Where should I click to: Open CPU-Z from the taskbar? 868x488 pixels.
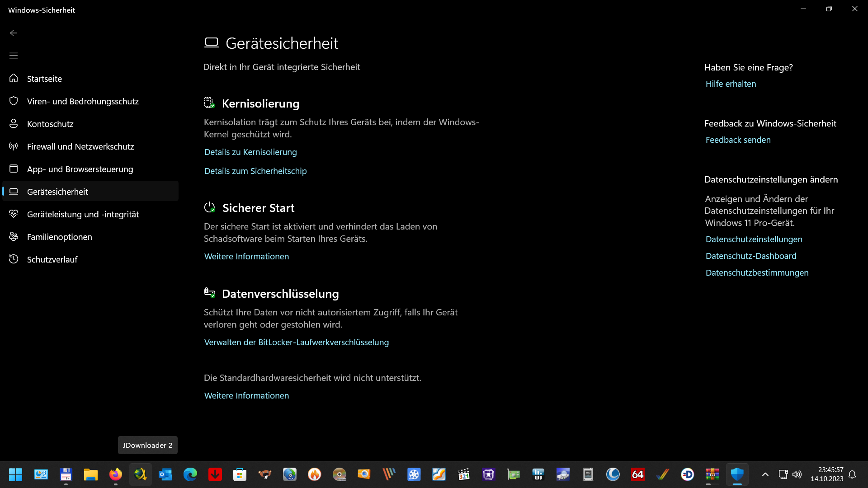pos(488,474)
